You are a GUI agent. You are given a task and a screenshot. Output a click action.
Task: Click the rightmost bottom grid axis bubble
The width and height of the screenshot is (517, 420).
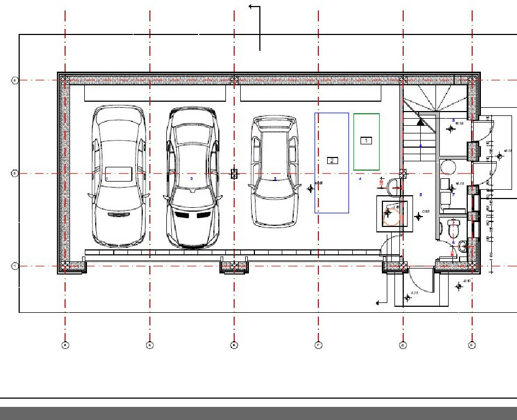pyautogui.click(x=472, y=345)
